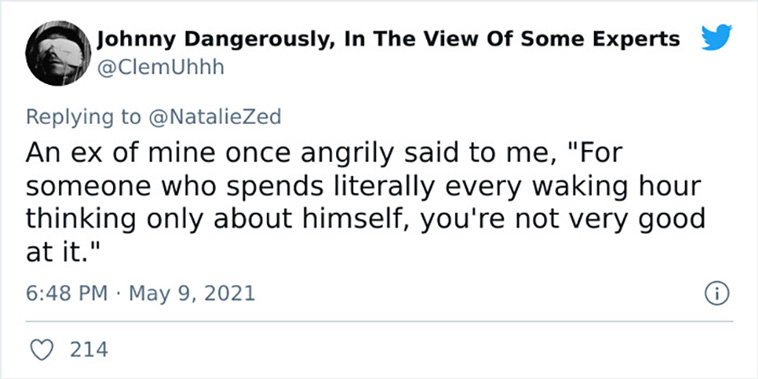Viewport: 758px width, 379px height.
Task: Open the blindfolded profile avatar
Action: pos(58,53)
